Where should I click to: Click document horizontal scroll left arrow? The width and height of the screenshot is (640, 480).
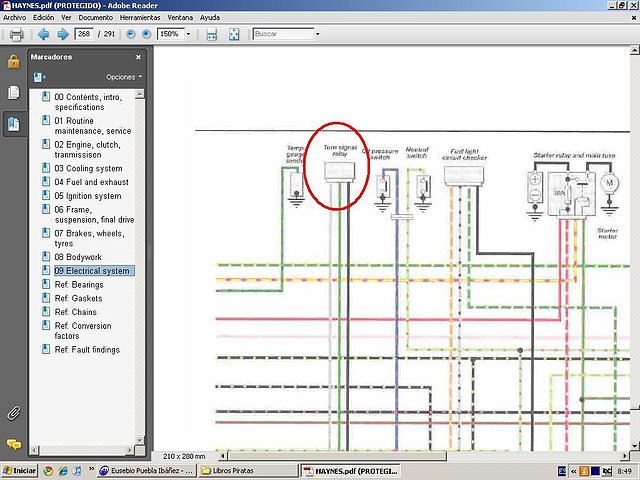coord(223,456)
